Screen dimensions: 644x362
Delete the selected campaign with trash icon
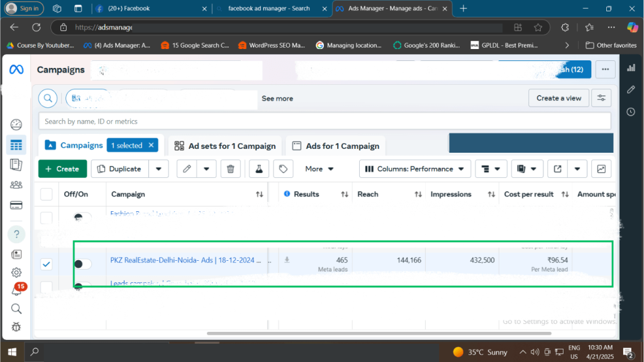[x=230, y=168]
